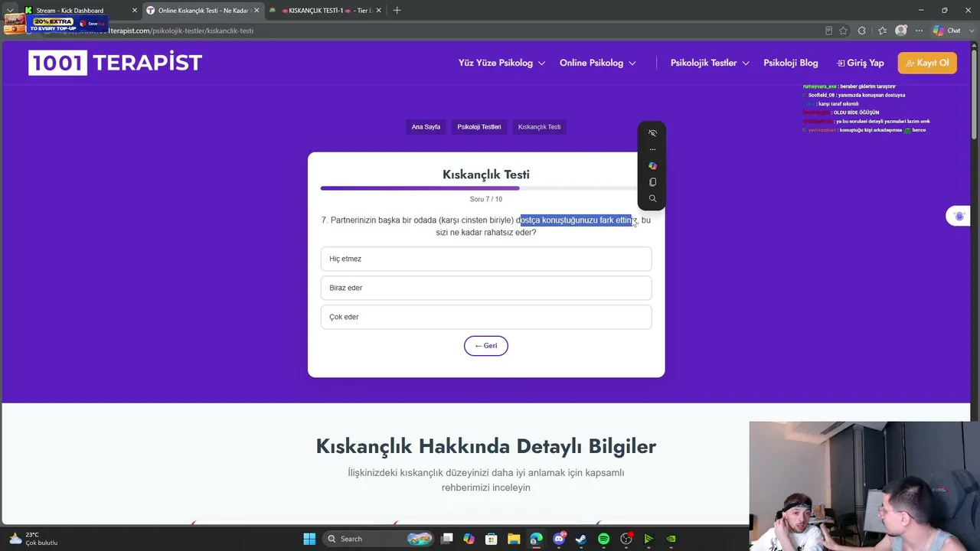The height and width of the screenshot is (551, 980).
Task: Open more options in selection mini toolbar
Action: (x=652, y=149)
